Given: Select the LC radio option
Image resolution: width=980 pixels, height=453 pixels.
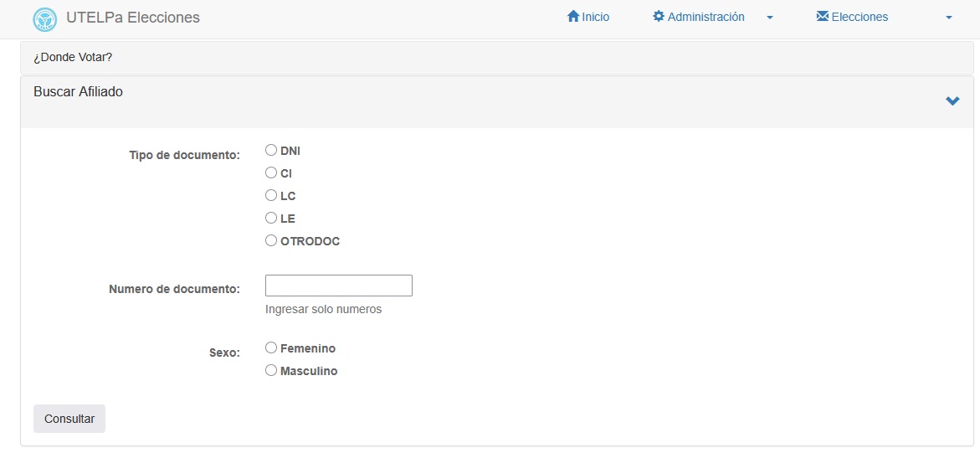Looking at the screenshot, I should point(271,196).
